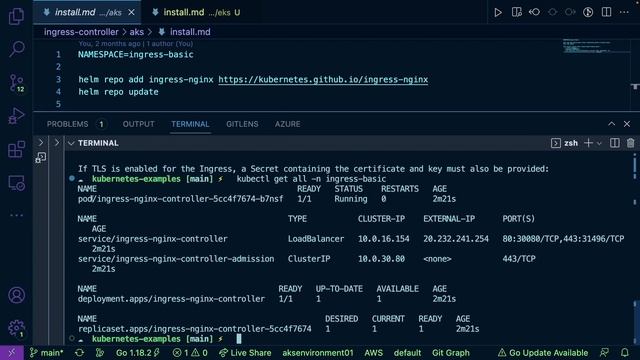Start Live Share session

(x=245, y=353)
